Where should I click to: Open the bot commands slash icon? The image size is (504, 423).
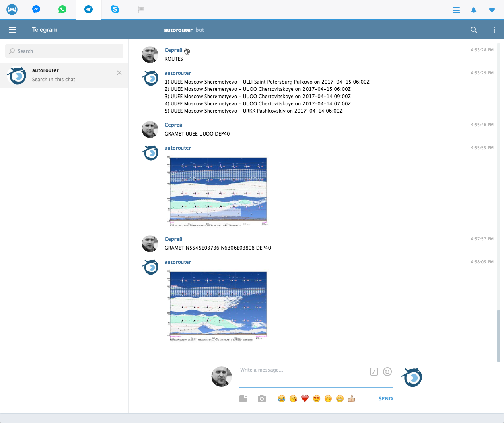(374, 372)
